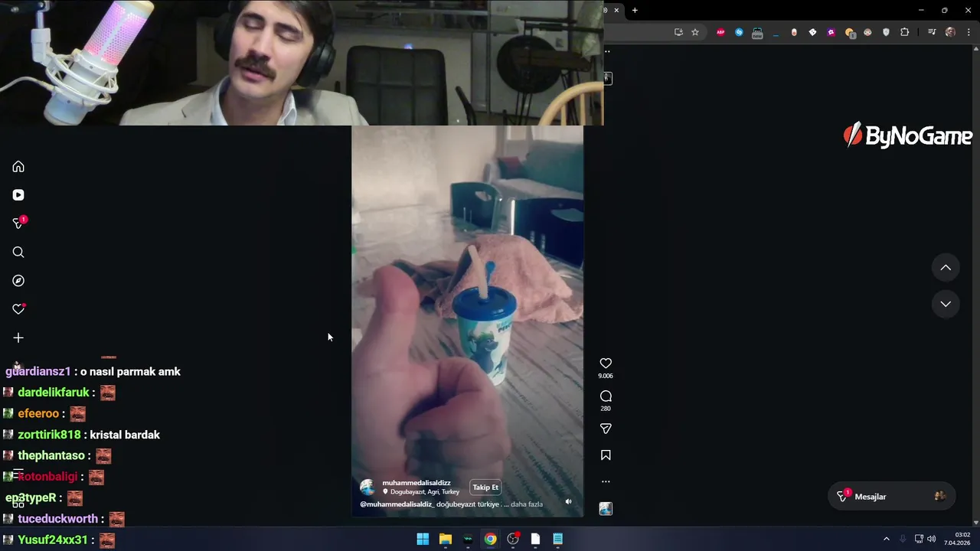Click the Create plus icon in sidebar
Screen dimensions: 980x551
[18, 337]
